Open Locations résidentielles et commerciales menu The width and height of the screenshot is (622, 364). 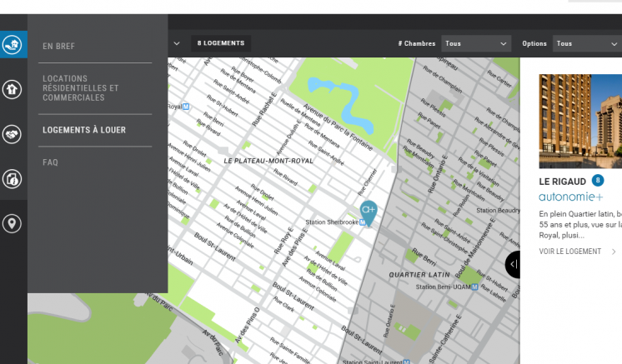point(80,88)
